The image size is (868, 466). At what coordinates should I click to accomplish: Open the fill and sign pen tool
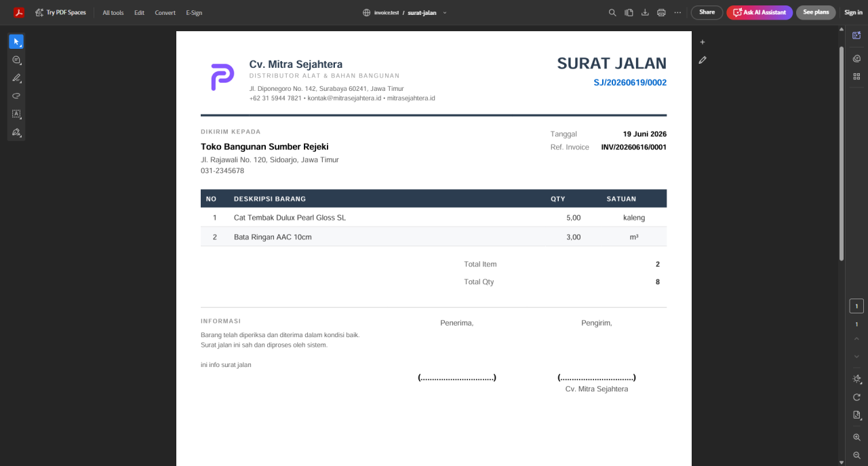16,132
